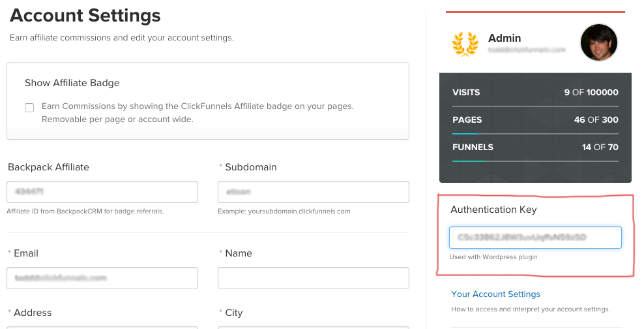Click the blurred email under Admin

525,50
